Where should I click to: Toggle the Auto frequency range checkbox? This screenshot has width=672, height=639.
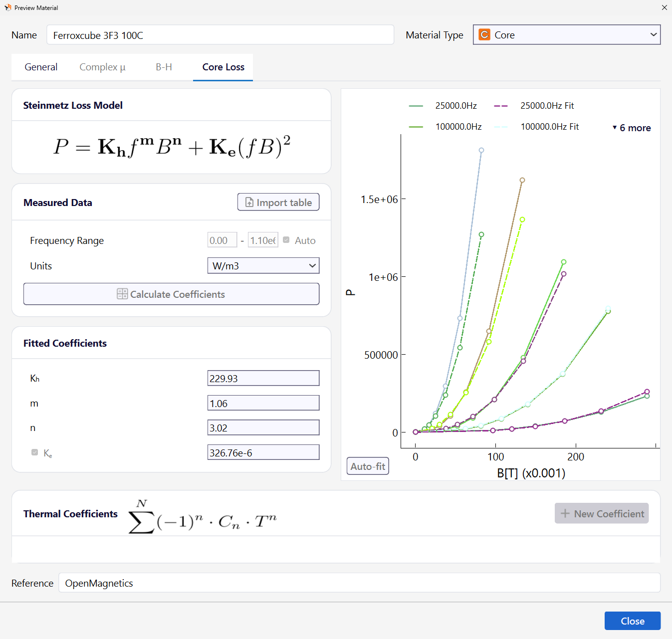click(286, 240)
